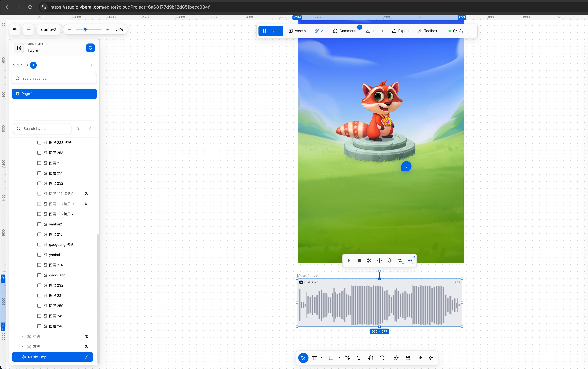Viewport: 588px width, 369px height.
Task: Expand the 中级 layer group
Action: coord(22,336)
